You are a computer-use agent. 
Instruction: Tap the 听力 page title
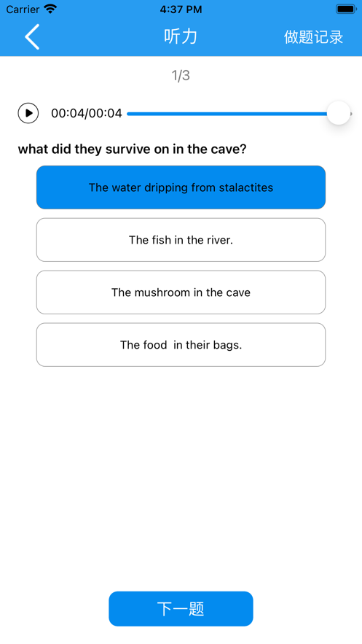pos(181,36)
